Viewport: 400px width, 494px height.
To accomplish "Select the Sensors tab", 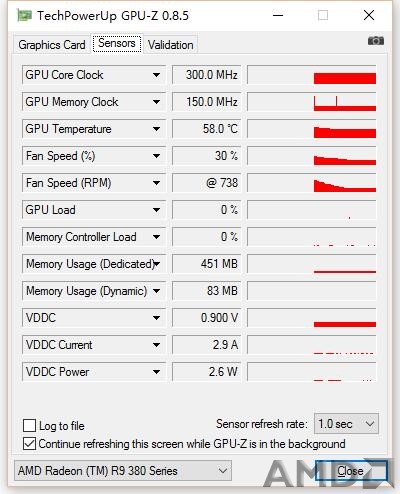I will pyautogui.click(x=117, y=43).
